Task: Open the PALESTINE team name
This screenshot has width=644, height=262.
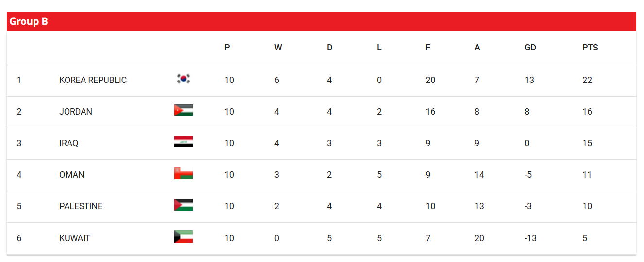Action: (81, 206)
